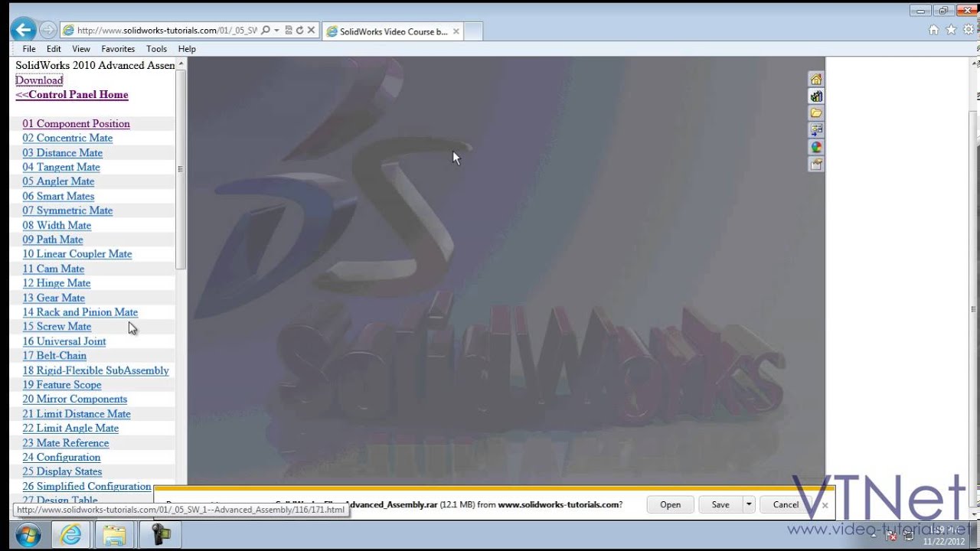Open the browser Tools gear icon
This screenshot has height=551, width=980.
[x=969, y=30]
